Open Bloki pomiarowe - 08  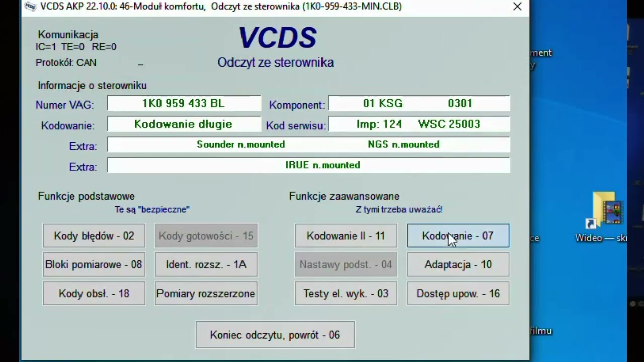94,264
